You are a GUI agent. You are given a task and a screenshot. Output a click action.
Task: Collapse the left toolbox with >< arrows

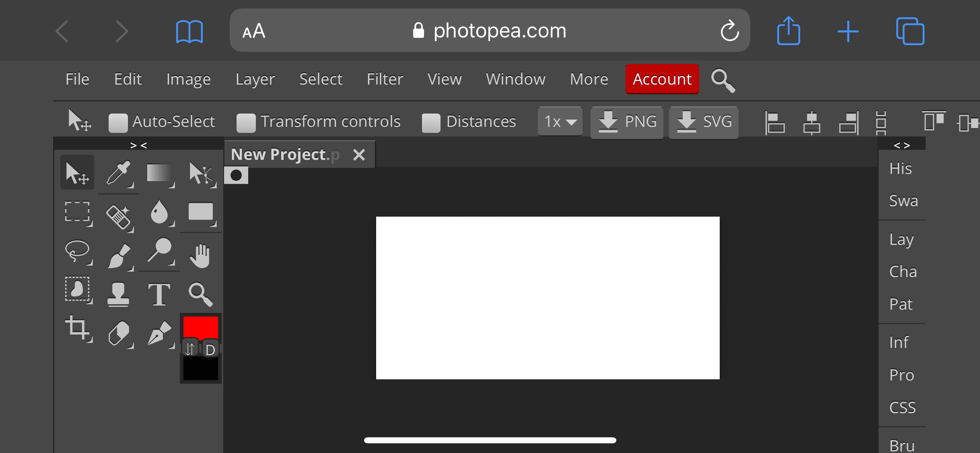pyautogui.click(x=138, y=145)
